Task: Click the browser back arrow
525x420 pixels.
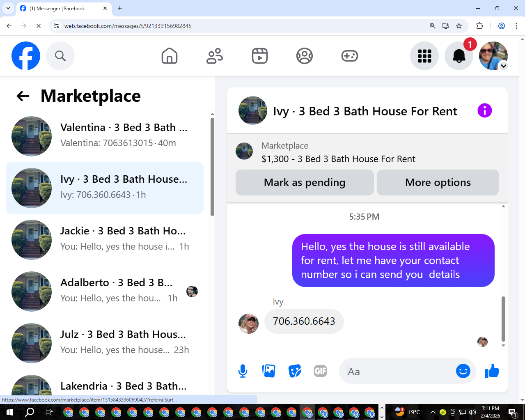Action: (x=9, y=26)
